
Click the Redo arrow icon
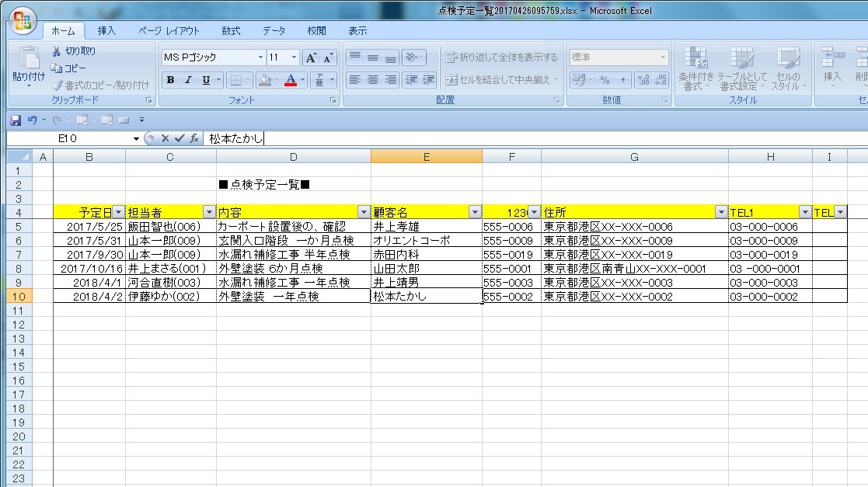[x=57, y=120]
